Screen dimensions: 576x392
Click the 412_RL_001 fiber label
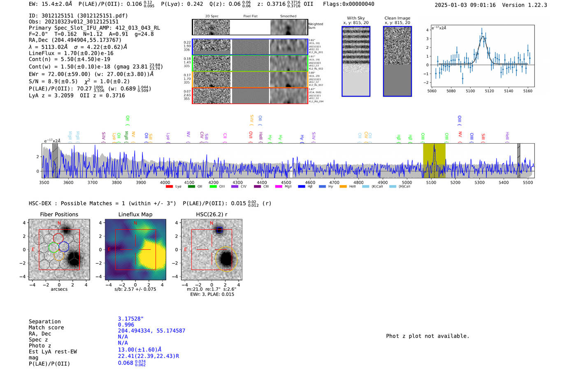(x=316, y=53)
